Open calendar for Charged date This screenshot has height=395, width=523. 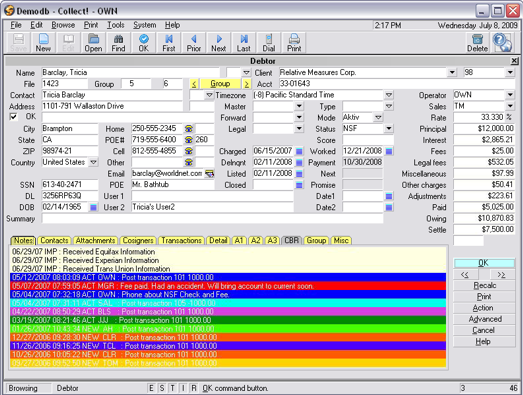(x=299, y=151)
